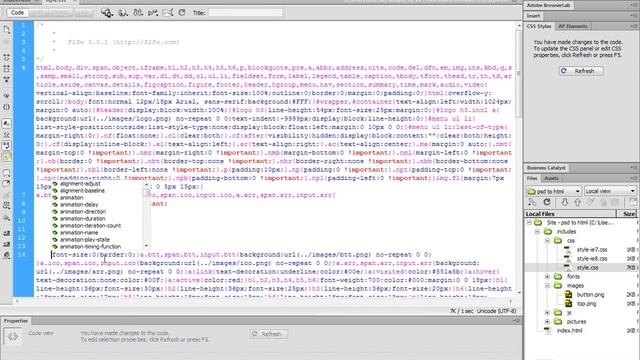Screen dimensions: 640x360
Task: Open Recent Snippets in coding toolbar
Action: pyautogui.click(x=7, y=206)
